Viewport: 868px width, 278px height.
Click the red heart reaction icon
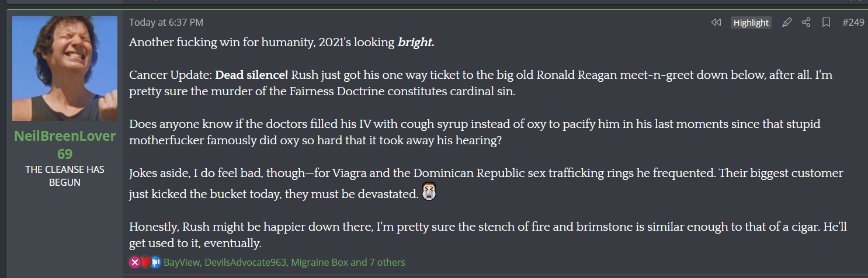145,262
